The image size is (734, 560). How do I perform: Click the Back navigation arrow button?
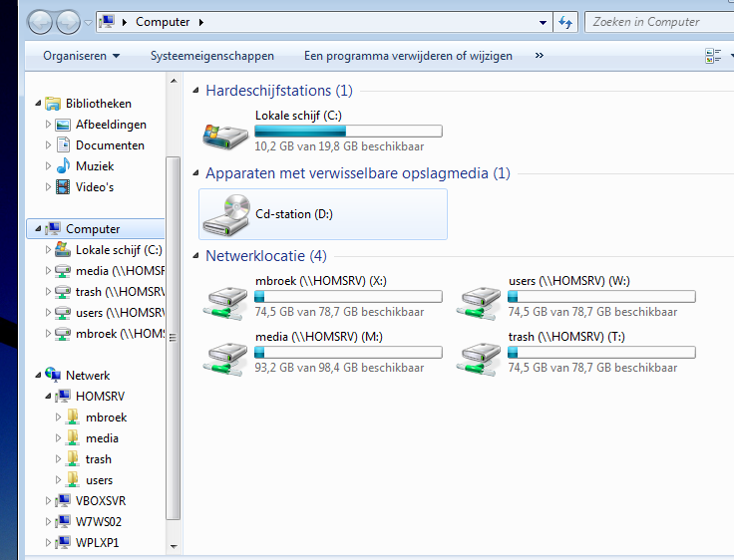click(40, 22)
